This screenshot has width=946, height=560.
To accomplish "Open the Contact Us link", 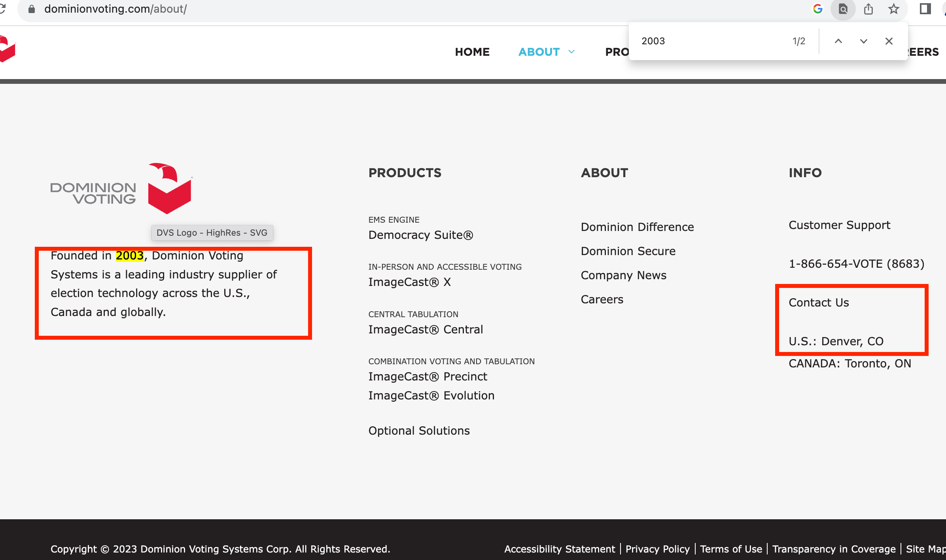I will pos(819,303).
